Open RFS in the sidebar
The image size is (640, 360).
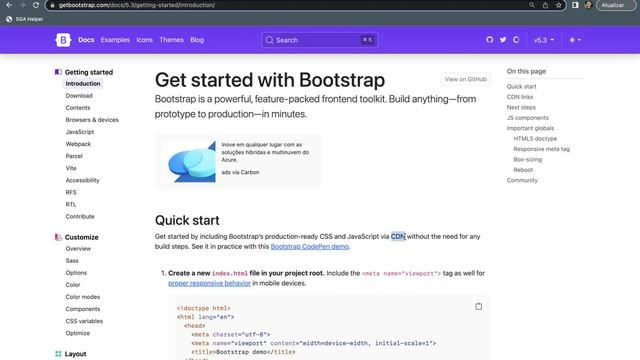(71, 192)
